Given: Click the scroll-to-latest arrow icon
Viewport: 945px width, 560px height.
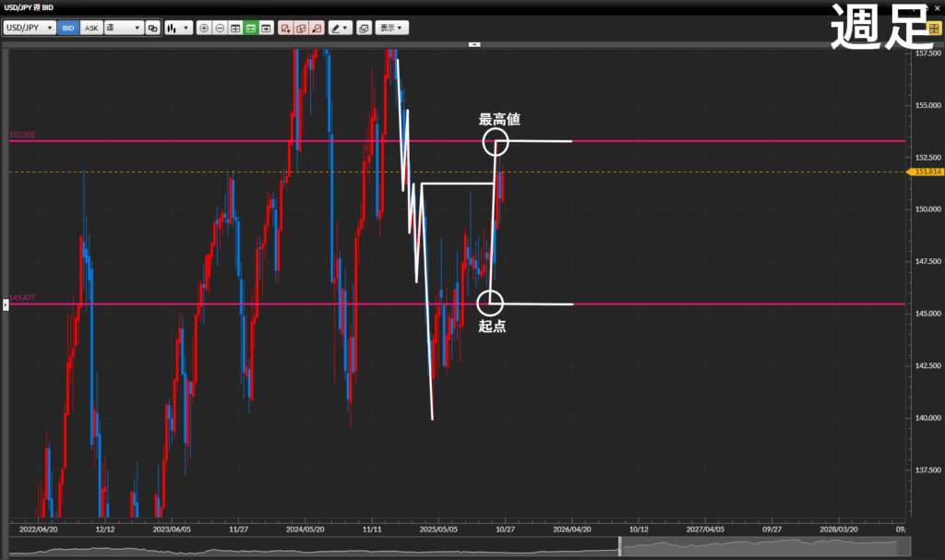Looking at the screenshot, I should click(266, 29).
